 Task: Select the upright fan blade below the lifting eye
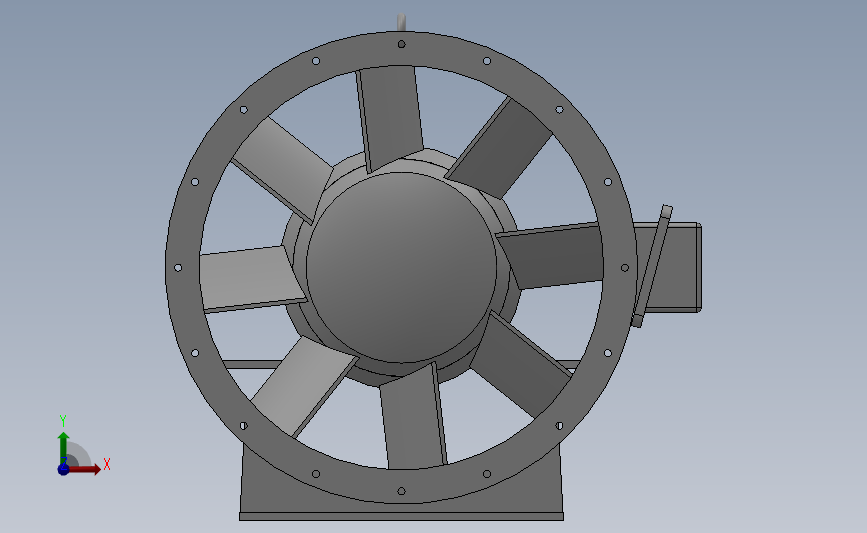pos(390,118)
